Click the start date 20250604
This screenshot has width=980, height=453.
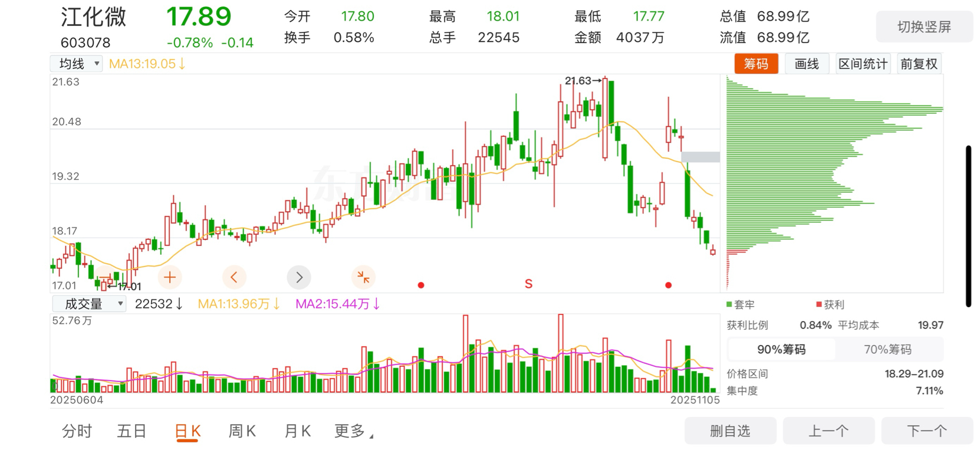coord(77,400)
